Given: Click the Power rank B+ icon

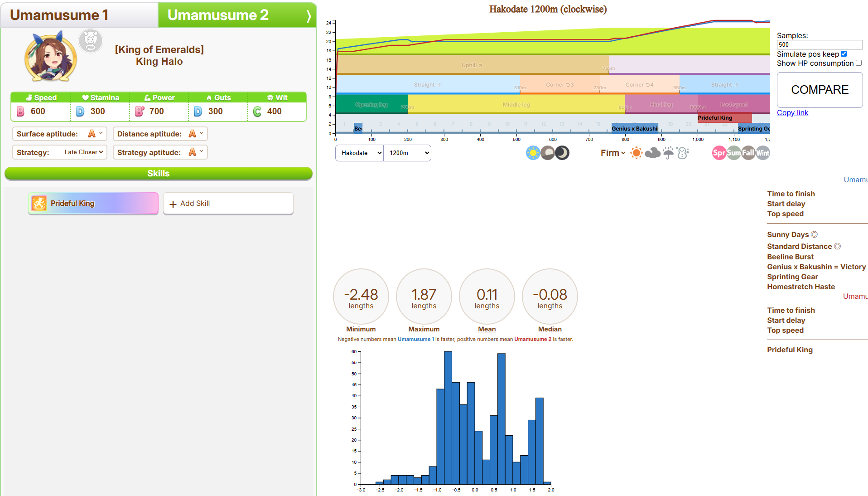Looking at the screenshot, I should click(x=140, y=112).
